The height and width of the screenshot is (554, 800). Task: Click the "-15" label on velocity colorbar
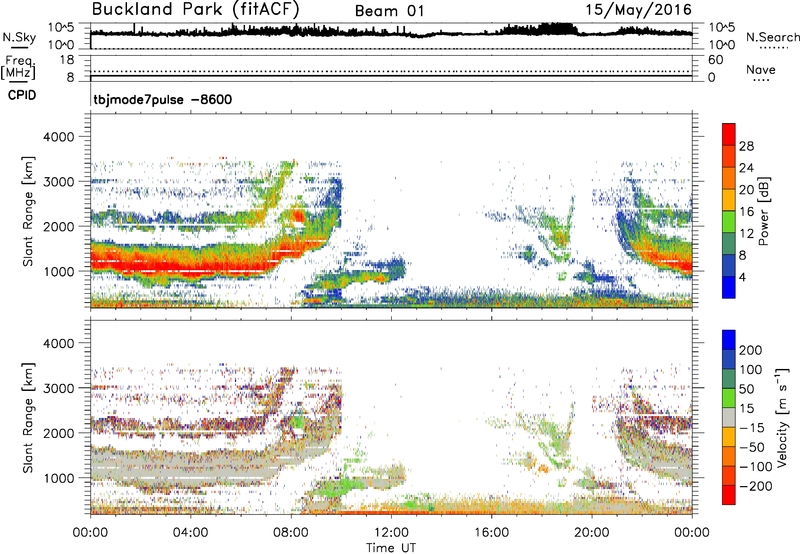(x=752, y=428)
